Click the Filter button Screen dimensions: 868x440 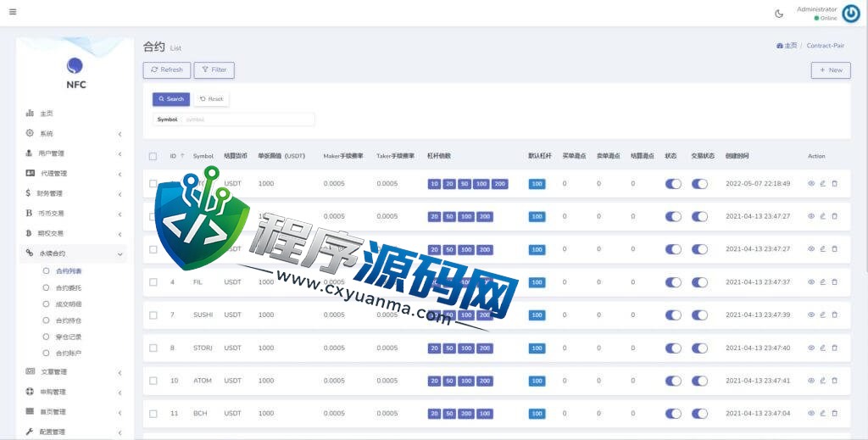pyautogui.click(x=214, y=70)
